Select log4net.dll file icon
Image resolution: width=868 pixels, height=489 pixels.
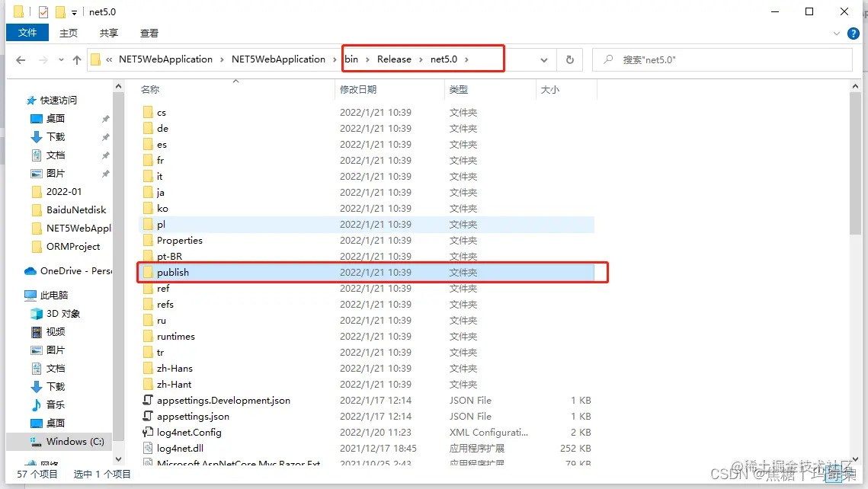coord(148,448)
